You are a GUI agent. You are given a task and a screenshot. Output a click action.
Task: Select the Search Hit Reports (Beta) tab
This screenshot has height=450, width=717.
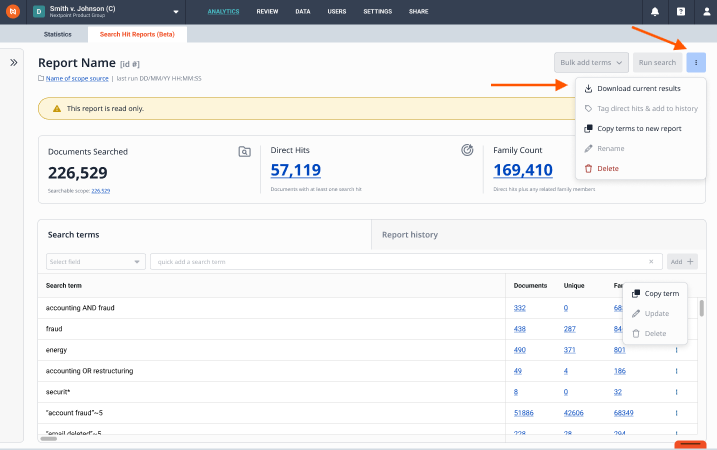(x=137, y=34)
